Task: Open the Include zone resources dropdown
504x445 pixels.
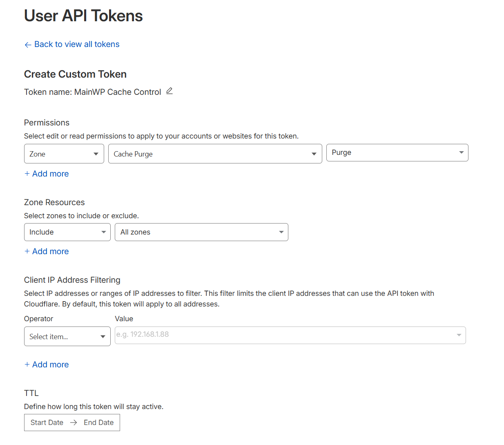Action: tap(67, 232)
